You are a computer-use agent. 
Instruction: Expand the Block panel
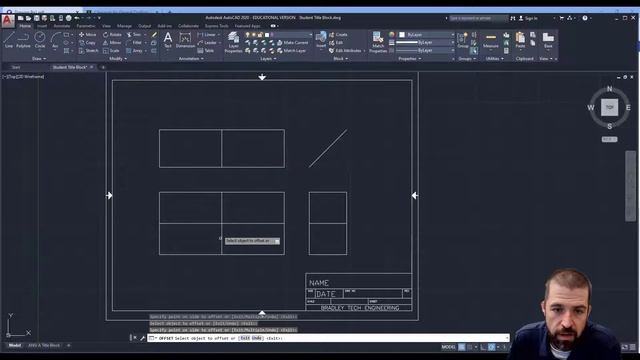pos(340,59)
